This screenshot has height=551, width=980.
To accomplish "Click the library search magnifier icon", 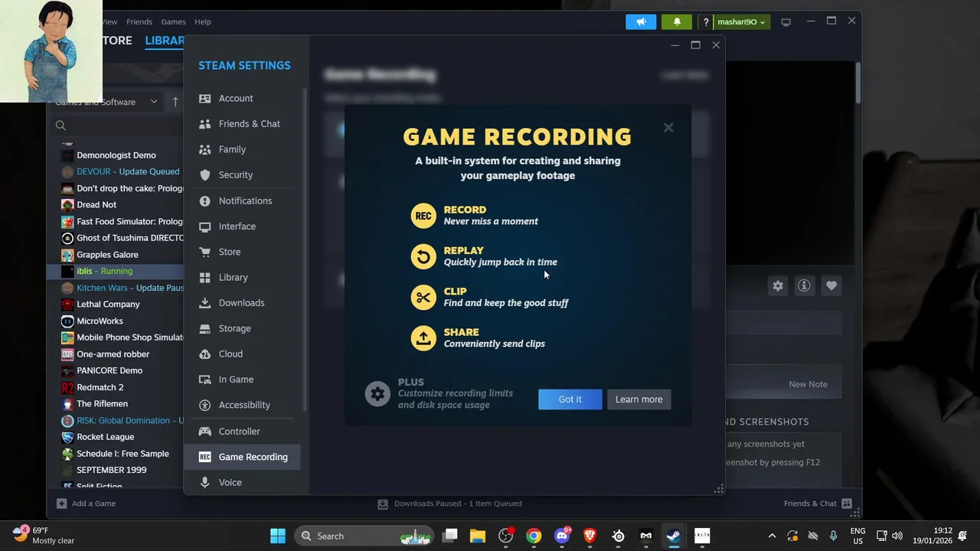I will tap(60, 126).
